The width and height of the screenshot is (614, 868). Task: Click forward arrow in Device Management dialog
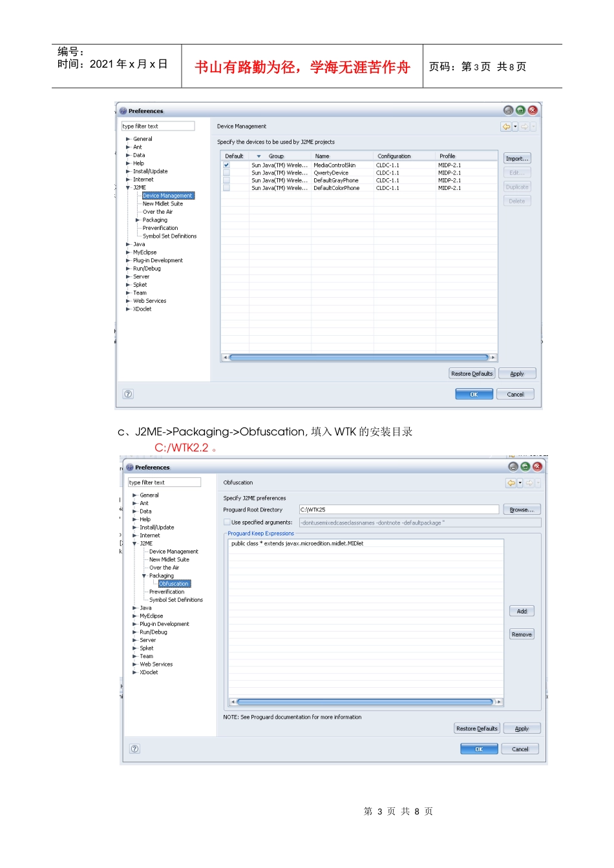click(x=525, y=127)
